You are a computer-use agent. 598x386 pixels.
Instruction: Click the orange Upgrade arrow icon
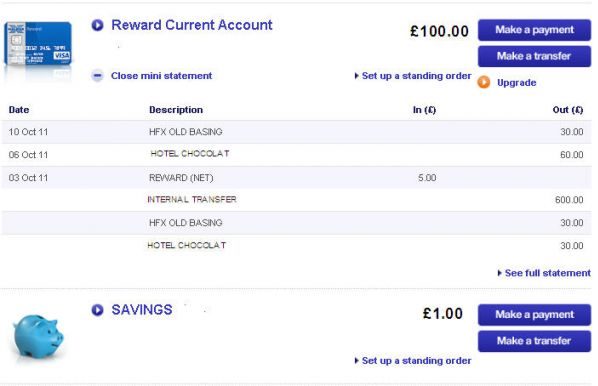tap(484, 82)
